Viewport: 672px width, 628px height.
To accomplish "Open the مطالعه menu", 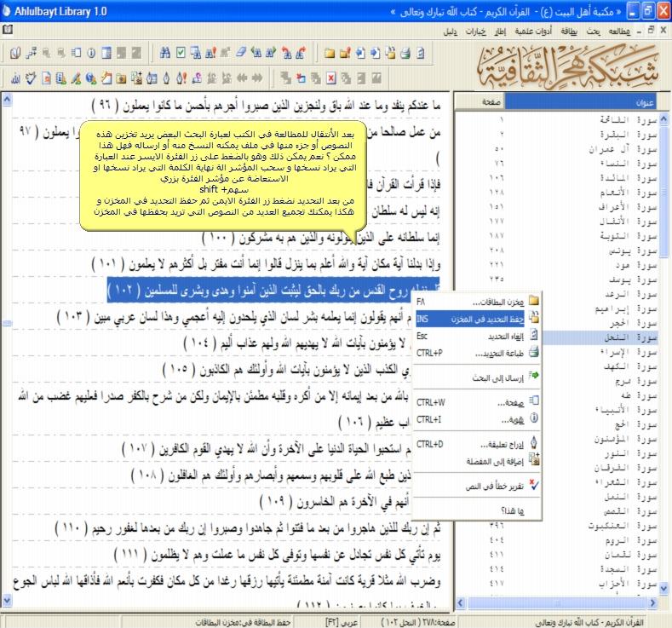I will tap(619, 32).
